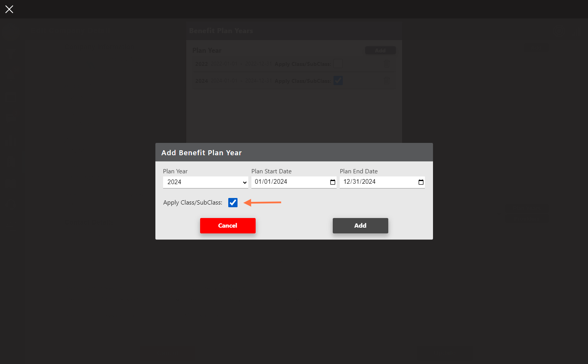Click the Plan End Date field
This screenshot has width=588, height=364.
pos(382,182)
